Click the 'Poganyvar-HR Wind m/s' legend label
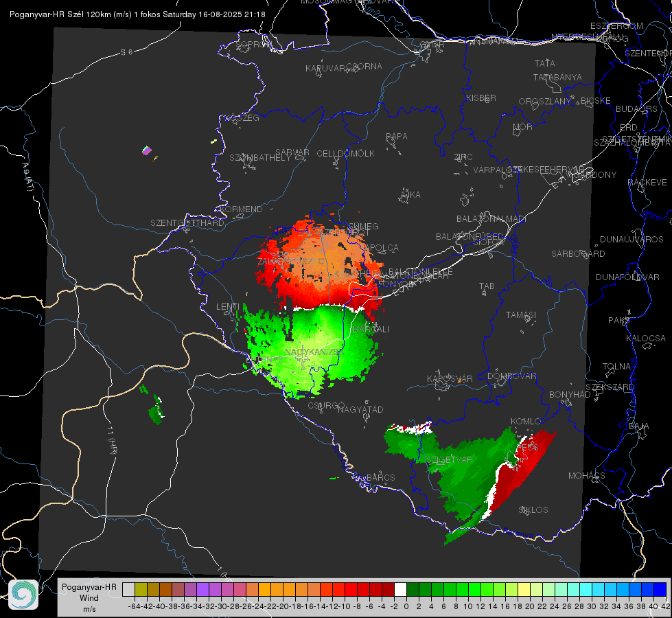 (x=89, y=598)
